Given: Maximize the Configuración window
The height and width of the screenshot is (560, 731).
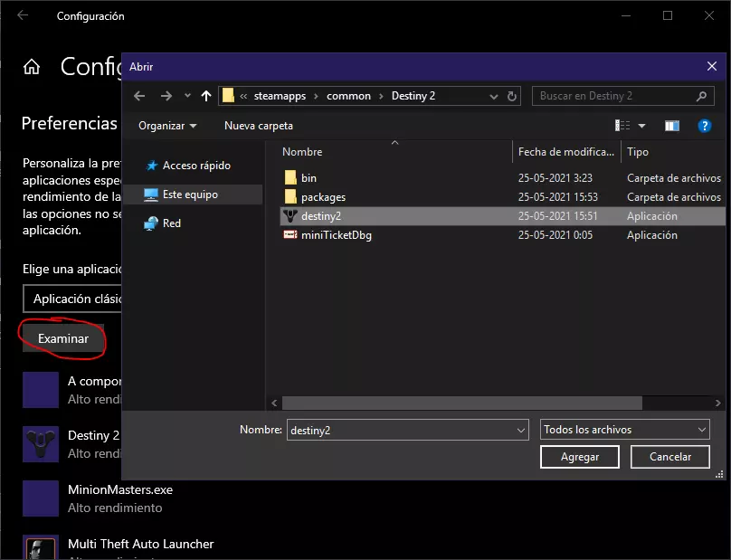Looking at the screenshot, I should [668, 16].
